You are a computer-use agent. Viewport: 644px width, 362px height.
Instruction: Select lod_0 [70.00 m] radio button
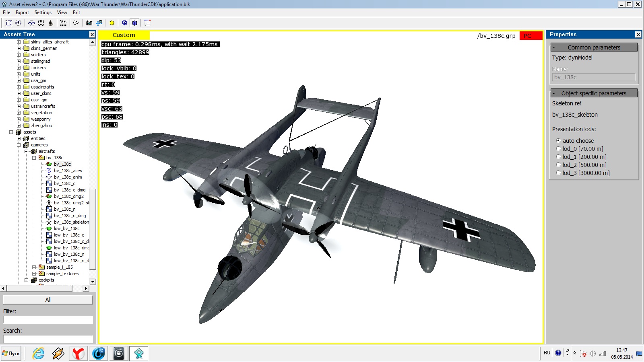coord(558,148)
